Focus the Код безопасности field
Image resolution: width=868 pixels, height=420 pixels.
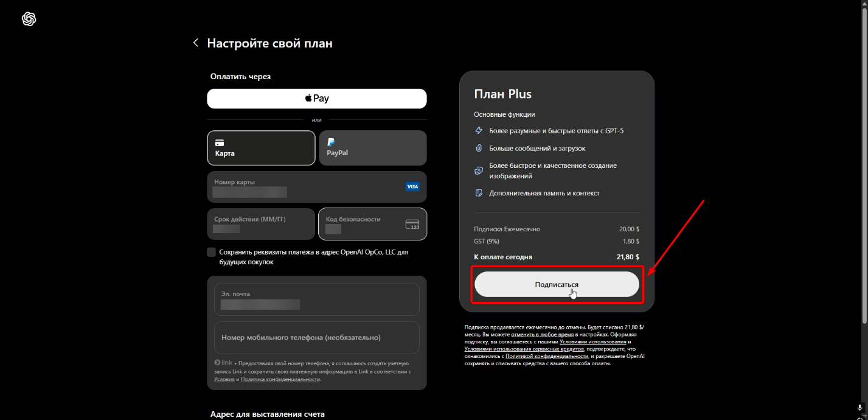point(373,224)
